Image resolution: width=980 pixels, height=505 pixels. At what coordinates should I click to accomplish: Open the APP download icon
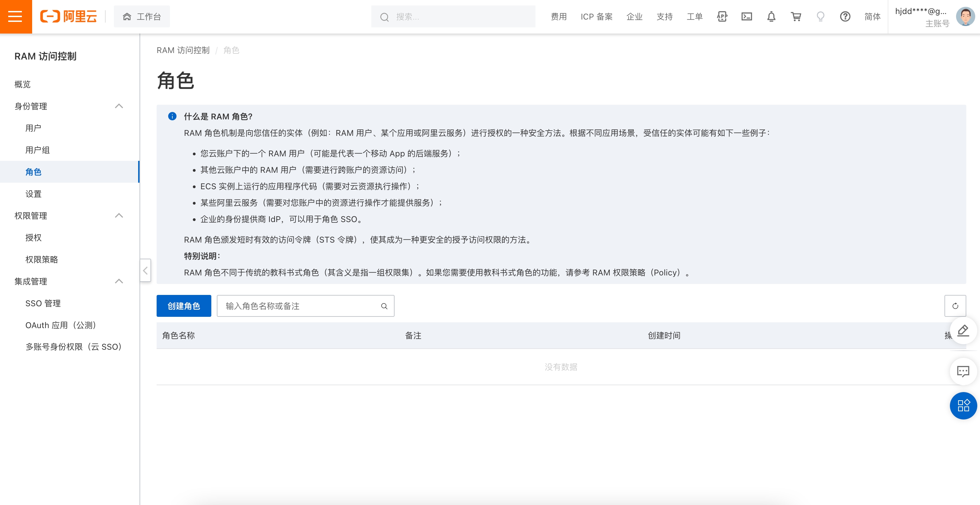[722, 16]
